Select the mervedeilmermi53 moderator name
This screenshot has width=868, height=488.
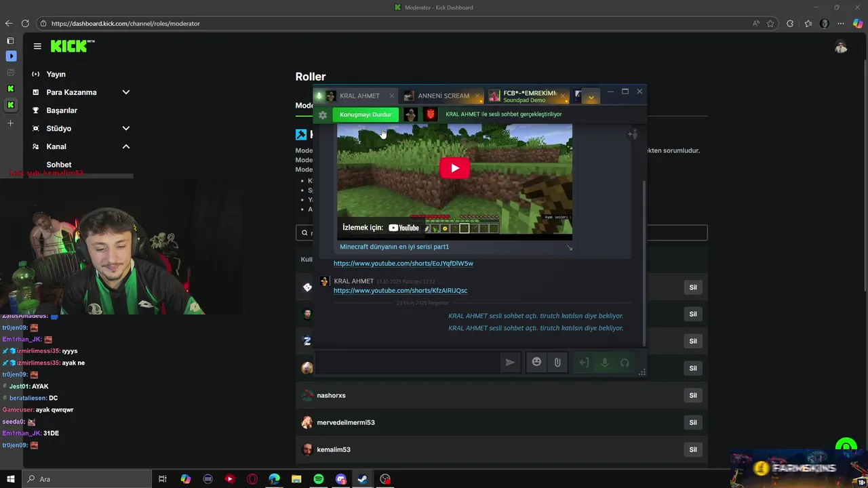click(346, 422)
